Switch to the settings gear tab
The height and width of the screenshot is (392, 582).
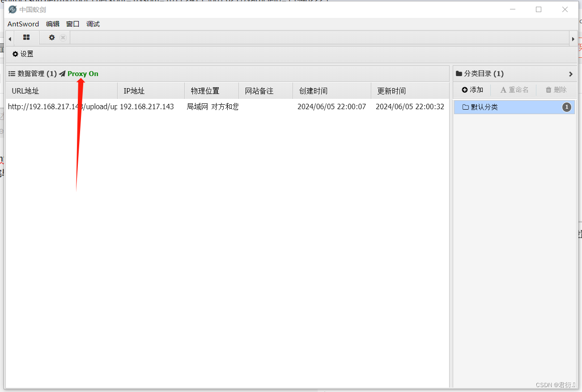click(x=52, y=38)
